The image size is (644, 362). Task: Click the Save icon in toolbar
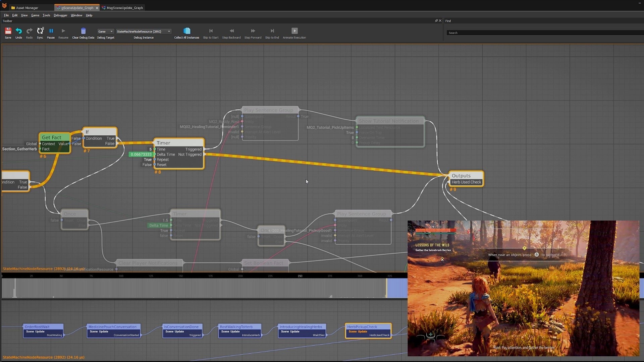[x=8, y=31]
